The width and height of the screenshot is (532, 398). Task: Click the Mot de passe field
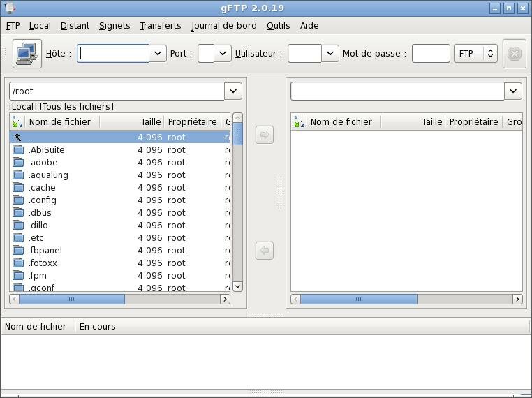[x=431, y=54]
